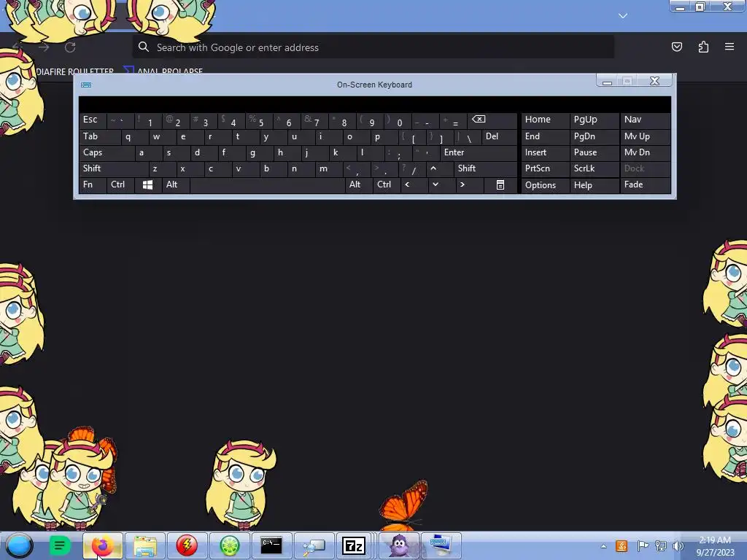The width and height of the screenshot is (747, 560).
Task: Click the Del key
Action: coord(499,136)
